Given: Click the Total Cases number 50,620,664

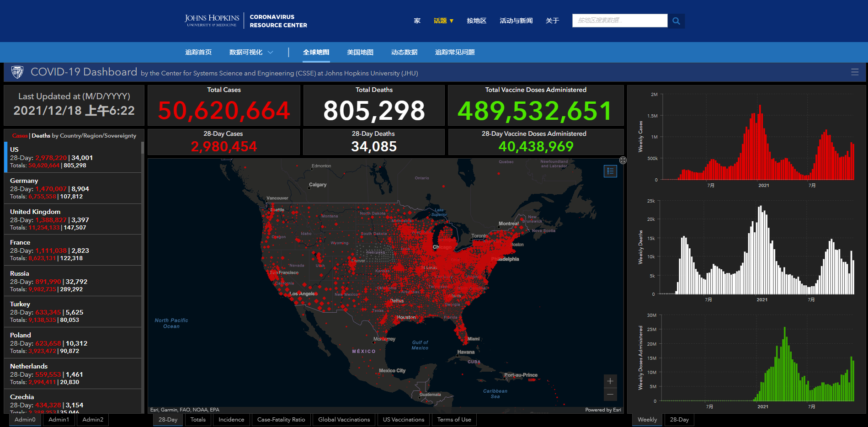Looking at the screenshot, I should pos(224,111).
